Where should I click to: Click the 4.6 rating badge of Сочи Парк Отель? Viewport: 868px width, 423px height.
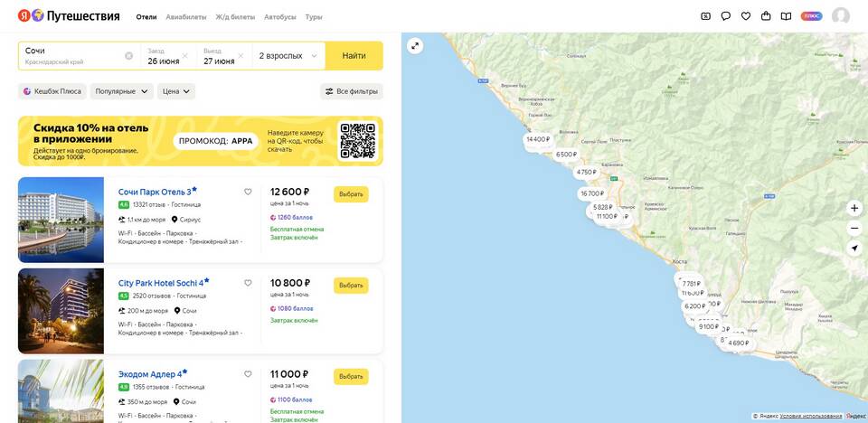coord(124,205)
